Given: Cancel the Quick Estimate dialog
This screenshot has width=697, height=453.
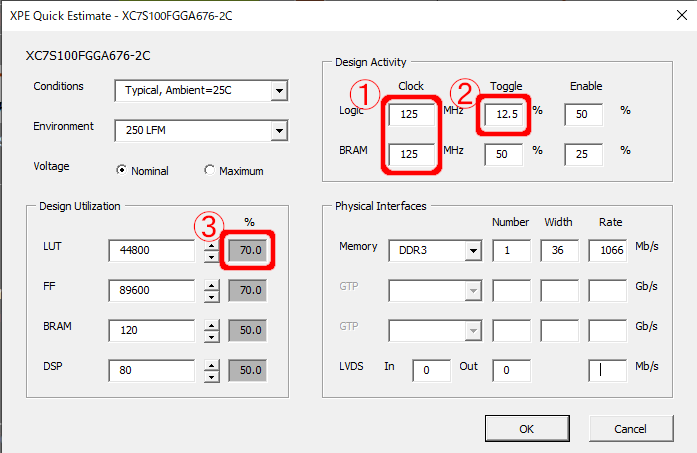Looking at the screenshot, I should click(631, 429).
